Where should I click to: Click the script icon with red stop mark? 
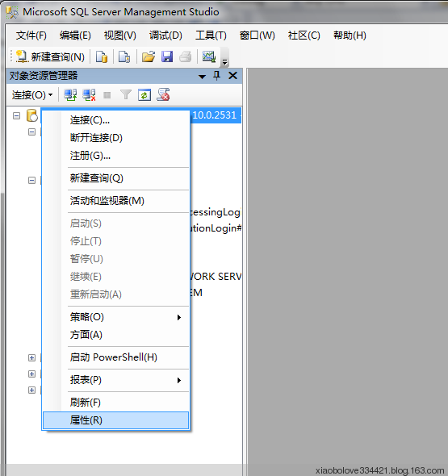click(x=163, y=94)
